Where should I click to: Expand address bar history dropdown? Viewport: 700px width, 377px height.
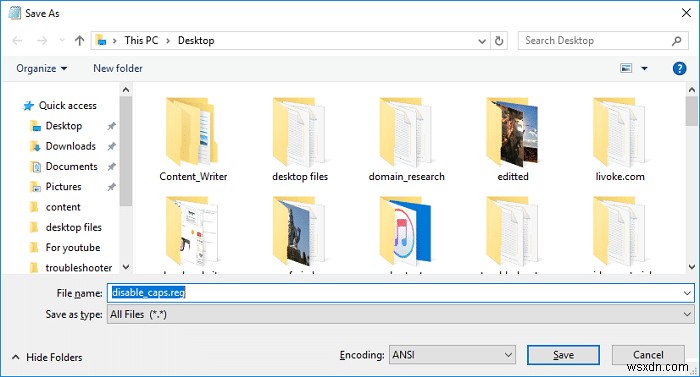(x=482, y=41)
